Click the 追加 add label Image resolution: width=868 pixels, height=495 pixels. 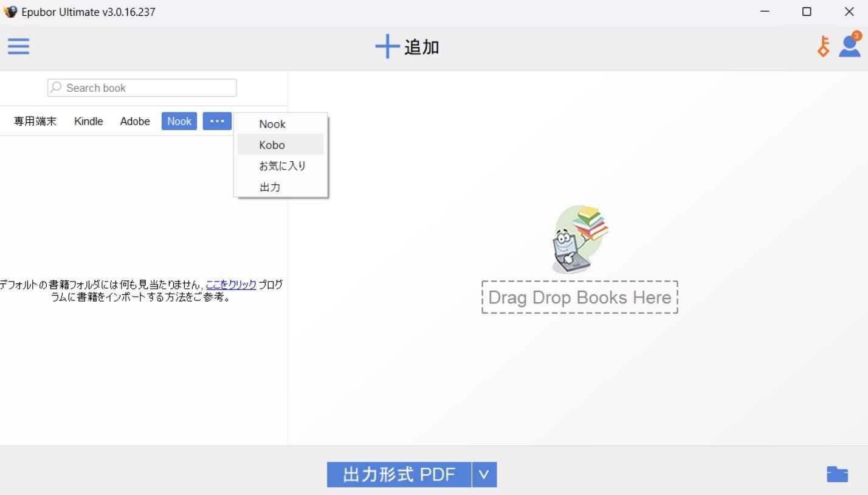pos(422,47)
